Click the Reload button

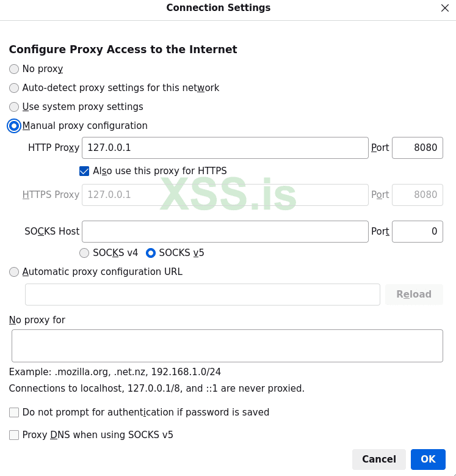coord(414,295)
